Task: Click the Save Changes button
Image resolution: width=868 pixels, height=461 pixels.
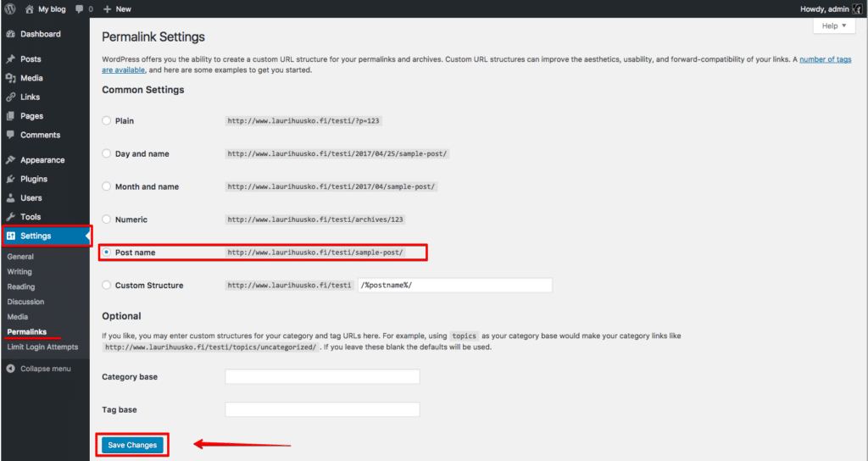Action: 132,445
